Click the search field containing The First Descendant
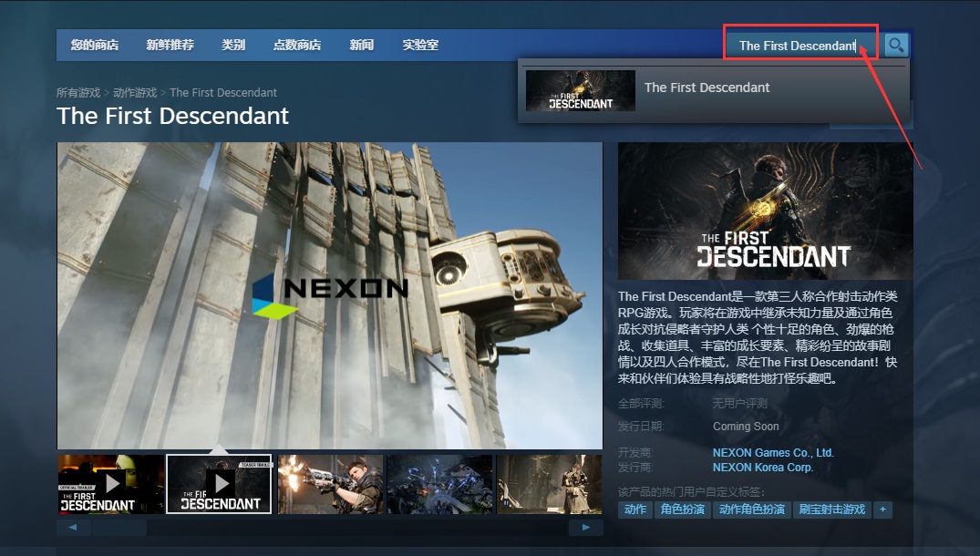Image resolution: width=980 pixels, height=556 pixels. tap(802, 45)
